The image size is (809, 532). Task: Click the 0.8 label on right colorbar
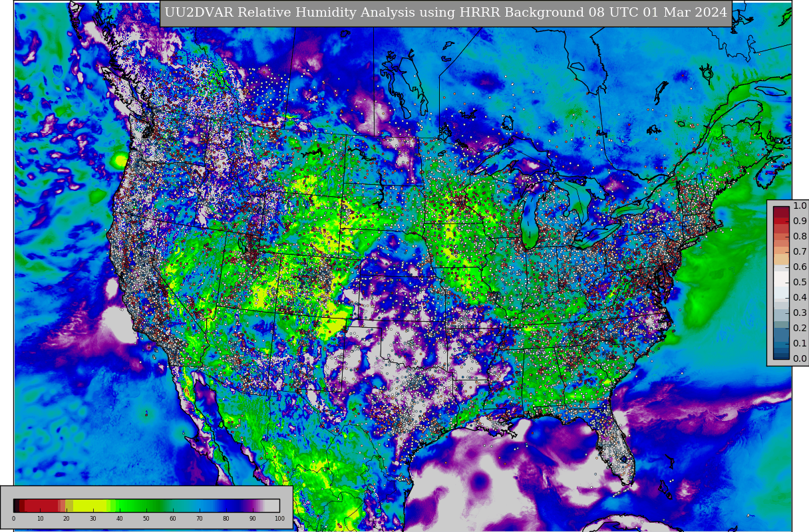click(x=800, y=237)
